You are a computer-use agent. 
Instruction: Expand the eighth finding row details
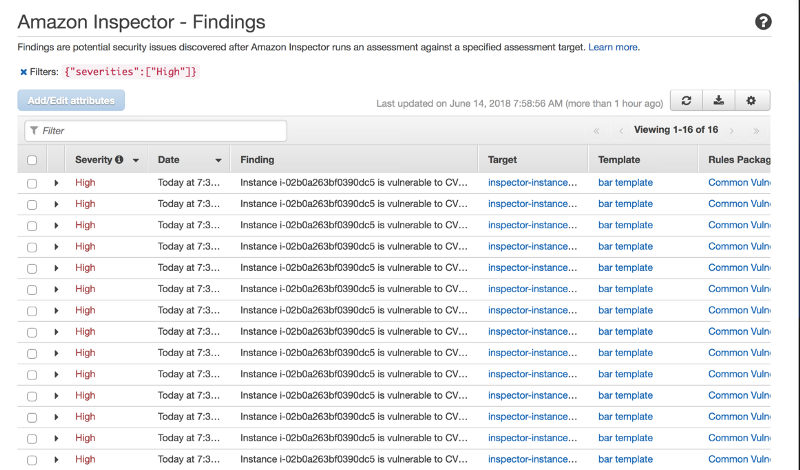pos(56,332)
